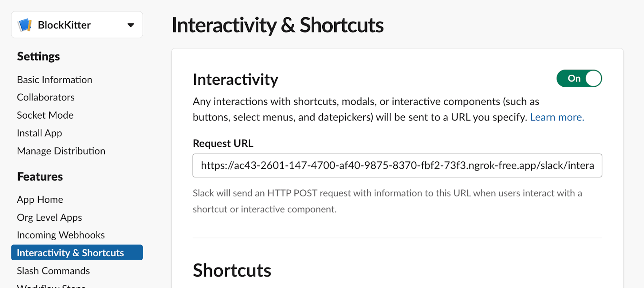Image resolution: width=644 pixels, height=288 pixels.
Task: Select Install App from Settings
Action: pos(39,133)
